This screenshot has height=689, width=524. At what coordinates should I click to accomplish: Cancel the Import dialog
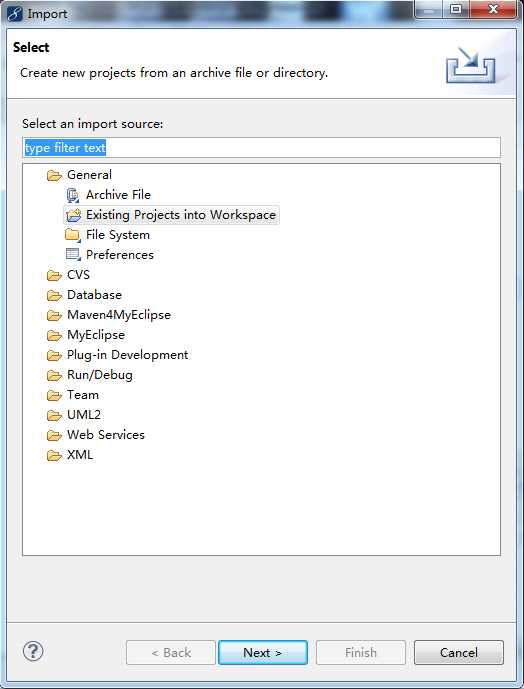click(458, 653)
